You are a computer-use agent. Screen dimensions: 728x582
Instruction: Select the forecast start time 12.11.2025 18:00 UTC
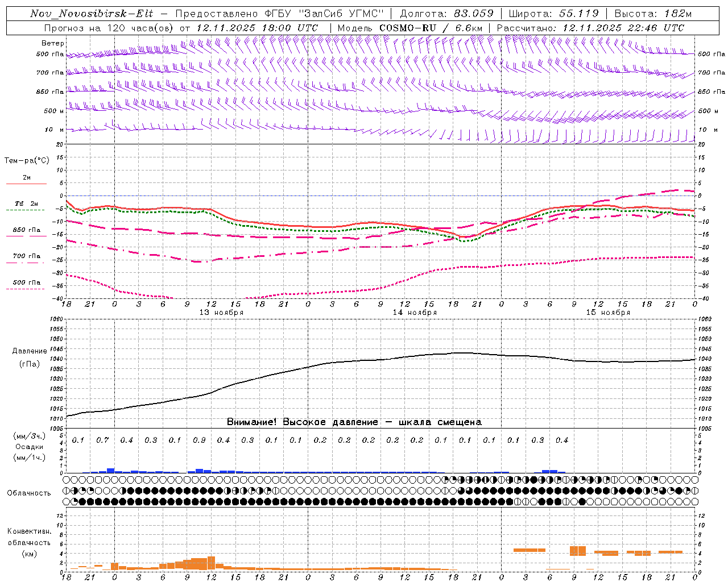click(x=257, y=28)
